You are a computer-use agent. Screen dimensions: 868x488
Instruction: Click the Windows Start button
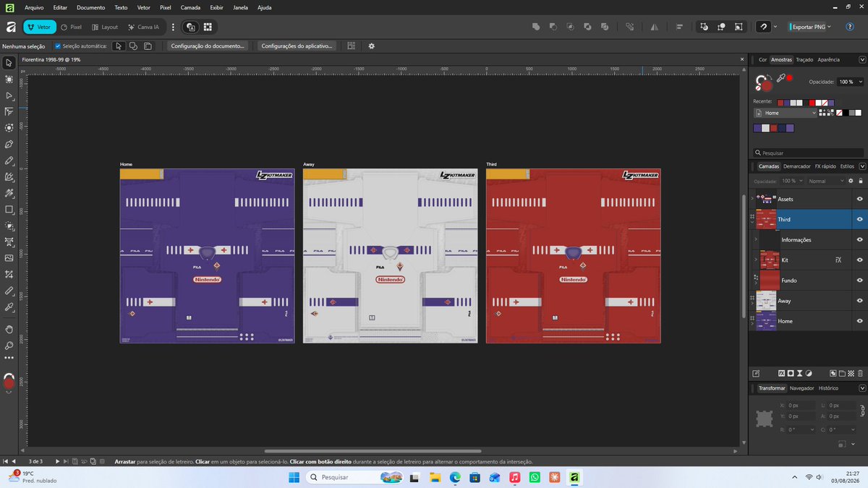[294, 477]
